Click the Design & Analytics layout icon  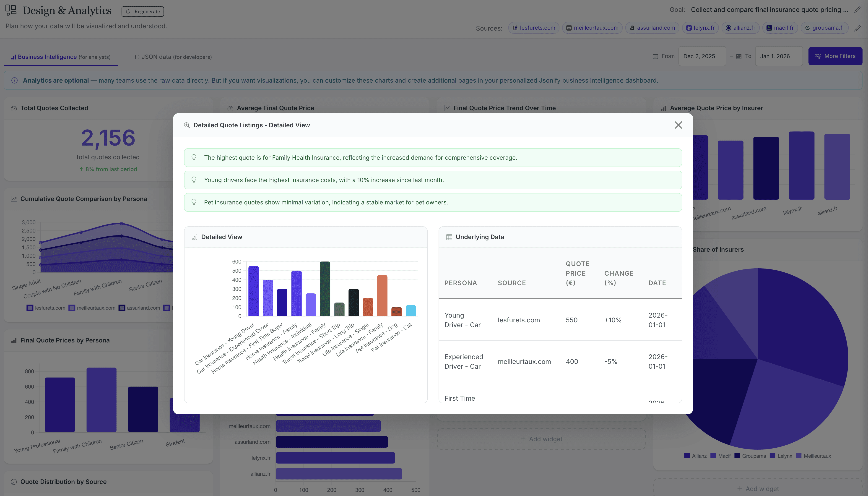click(11, 10)
